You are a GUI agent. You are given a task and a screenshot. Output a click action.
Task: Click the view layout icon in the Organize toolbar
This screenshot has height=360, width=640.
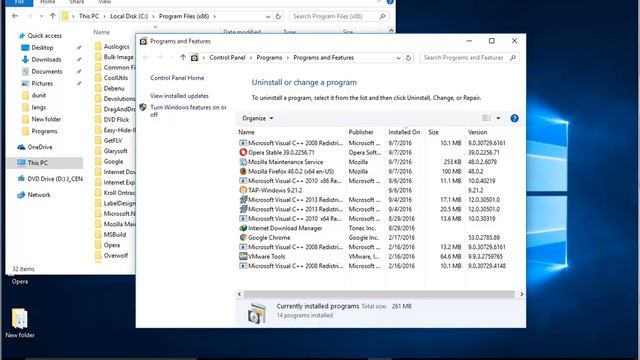(487, 118)
